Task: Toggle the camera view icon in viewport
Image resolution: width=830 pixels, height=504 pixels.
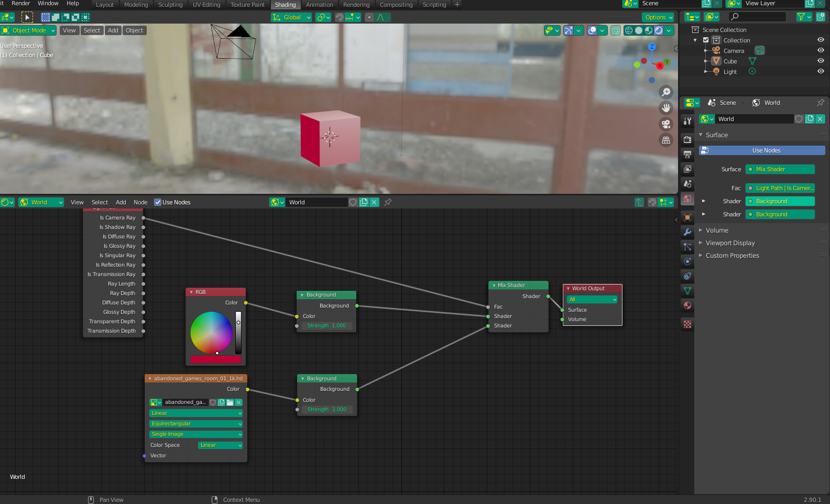Action: click(666, 124)
